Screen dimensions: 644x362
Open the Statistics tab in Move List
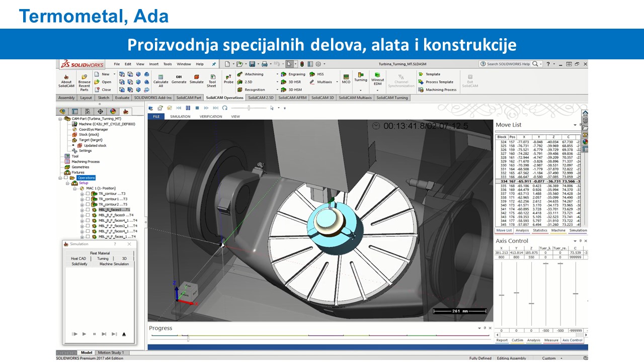(540, 230)
